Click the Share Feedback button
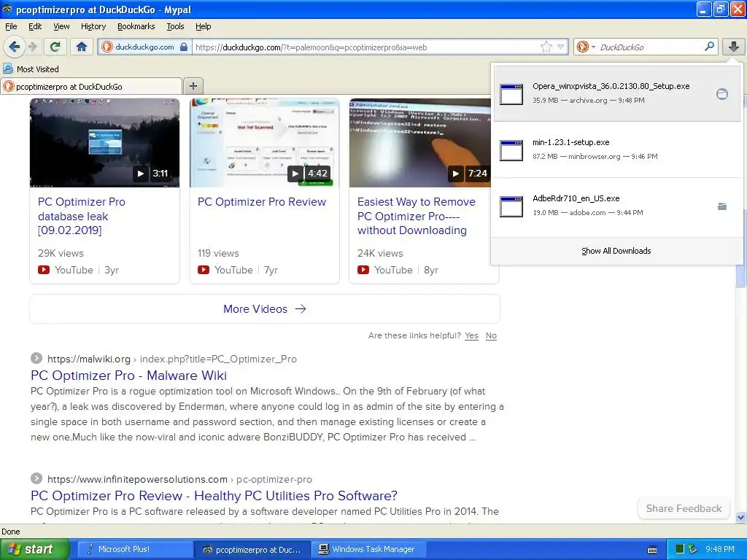 point(683,508)
